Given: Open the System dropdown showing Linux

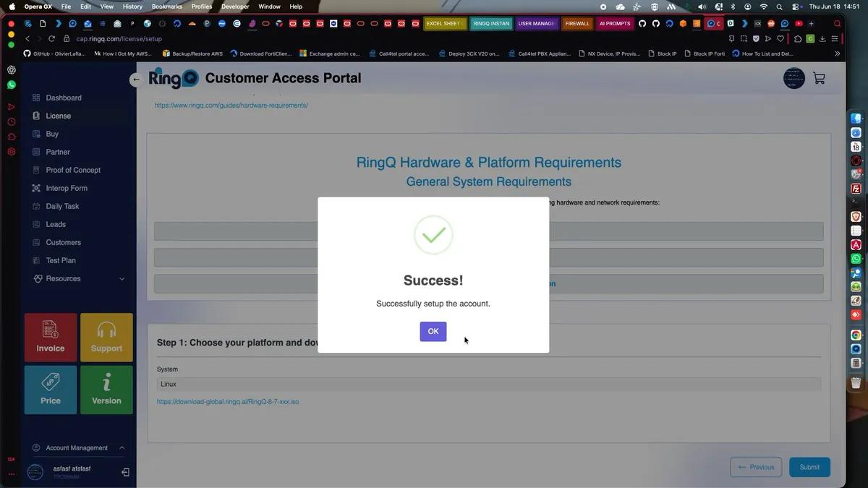Looking at the screenshot, I should pos(489,384).
